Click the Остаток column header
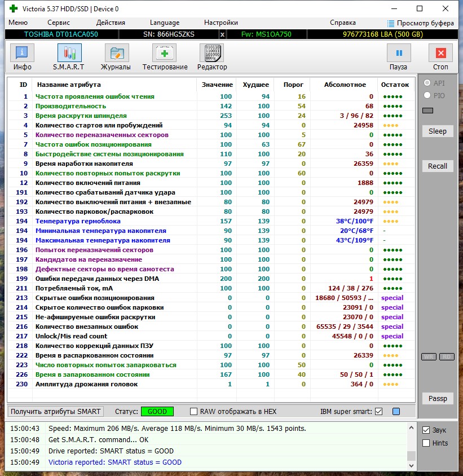 click(x=395, y=85)
